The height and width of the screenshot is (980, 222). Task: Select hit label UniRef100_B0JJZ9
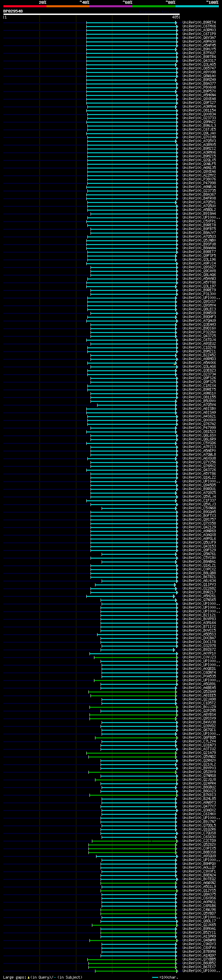click(x=199, y=707)
